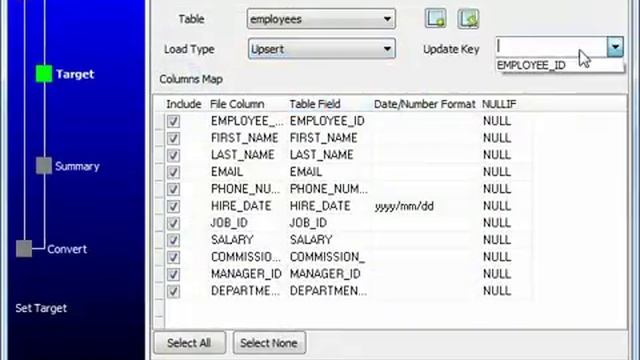Screen dimensions: 640x360
Task: Click the Select None button
Action: tap(269, 343)
